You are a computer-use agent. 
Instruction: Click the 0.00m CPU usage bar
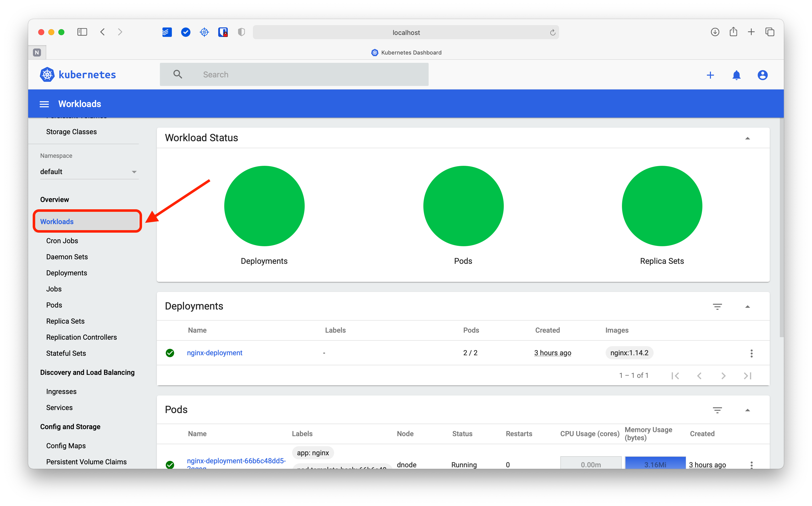pyautogui.click(x=591, y=463)
